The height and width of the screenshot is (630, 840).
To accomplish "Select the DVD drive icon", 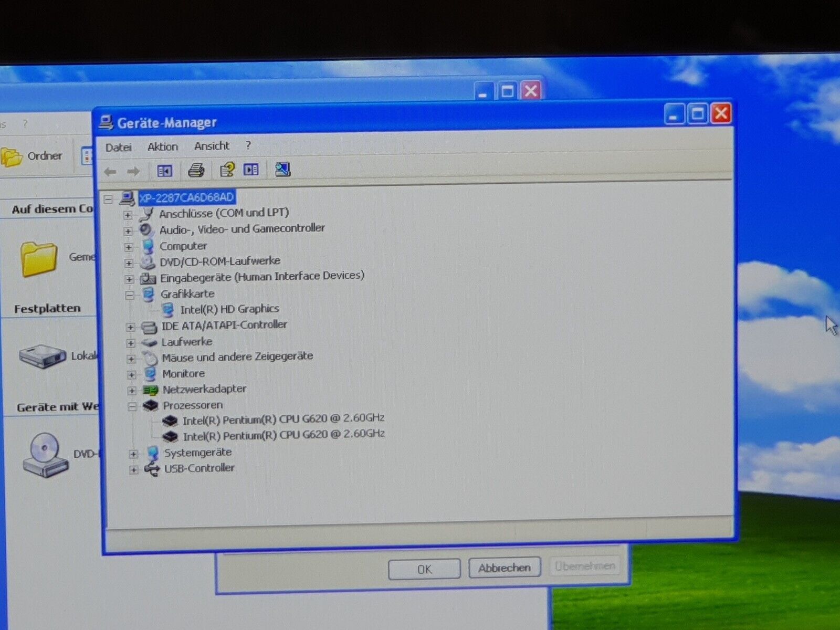I will (45, 455).
